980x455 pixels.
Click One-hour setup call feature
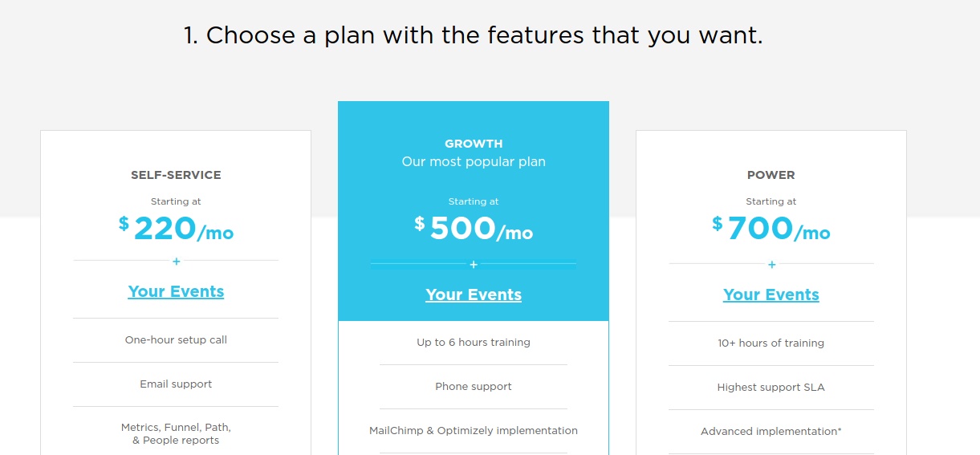click(176, 340)
